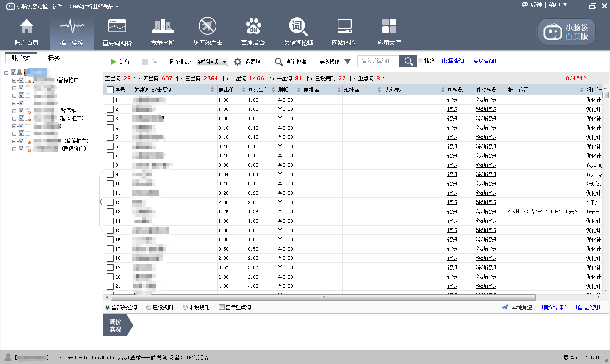Screen dimensions: 610x364
Task: Click the 运行 button
Action: point(120,62)
